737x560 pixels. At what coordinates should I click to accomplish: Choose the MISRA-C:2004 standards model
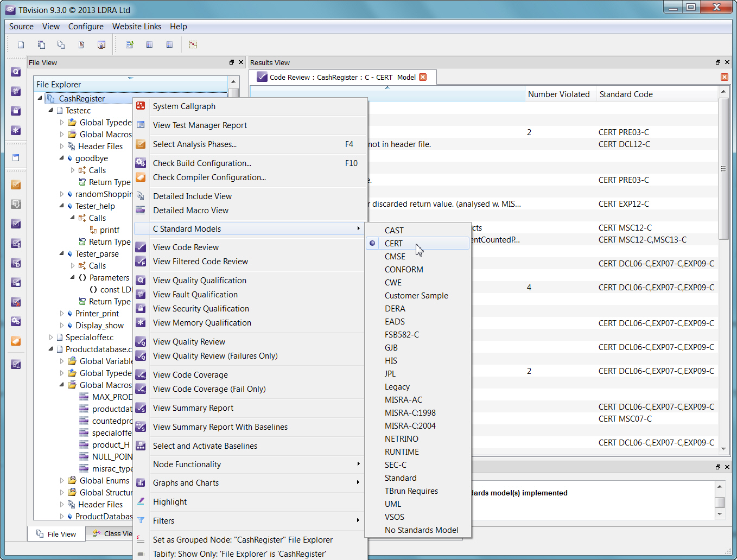[x=410, y=426]
